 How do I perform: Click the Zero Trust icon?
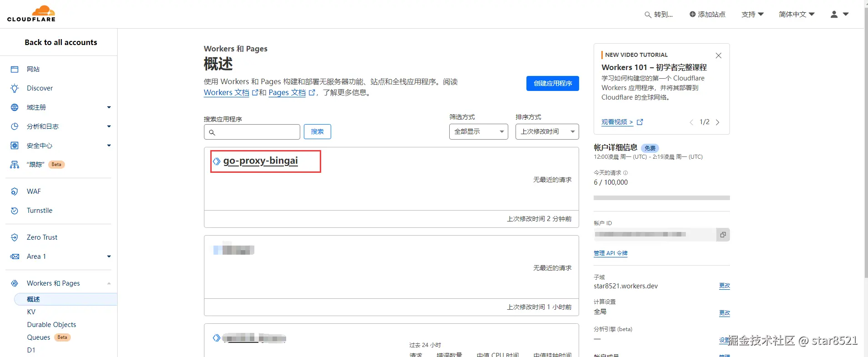(15, 237)
